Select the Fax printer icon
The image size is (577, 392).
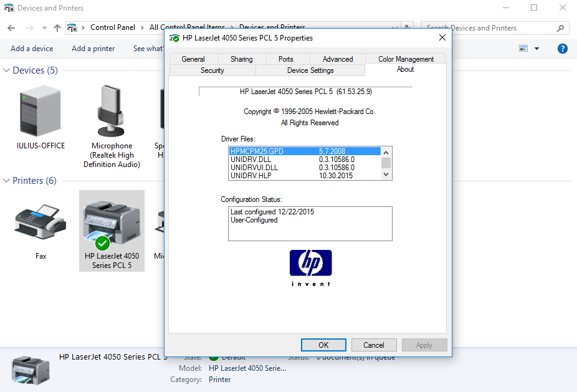tap(41, 222)
